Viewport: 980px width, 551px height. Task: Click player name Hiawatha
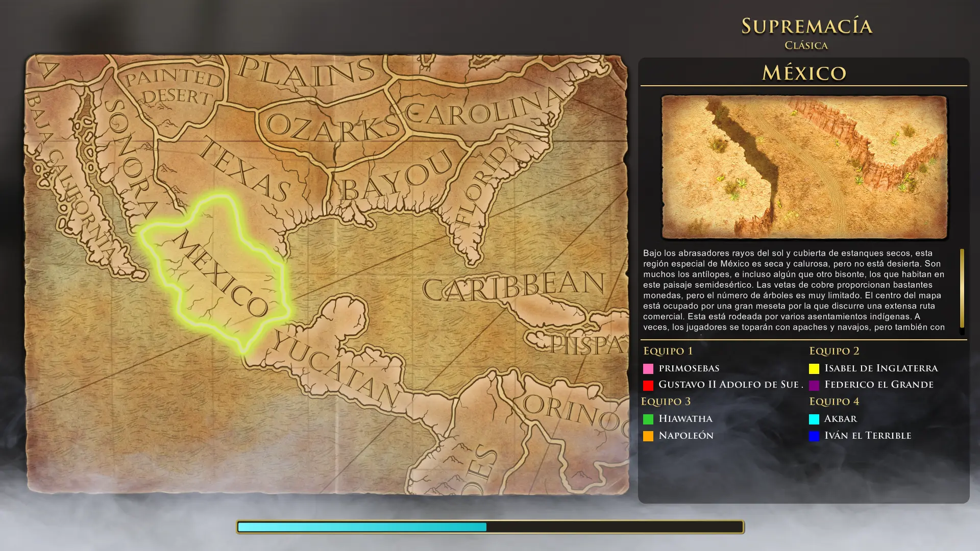[x=685, y=419]
